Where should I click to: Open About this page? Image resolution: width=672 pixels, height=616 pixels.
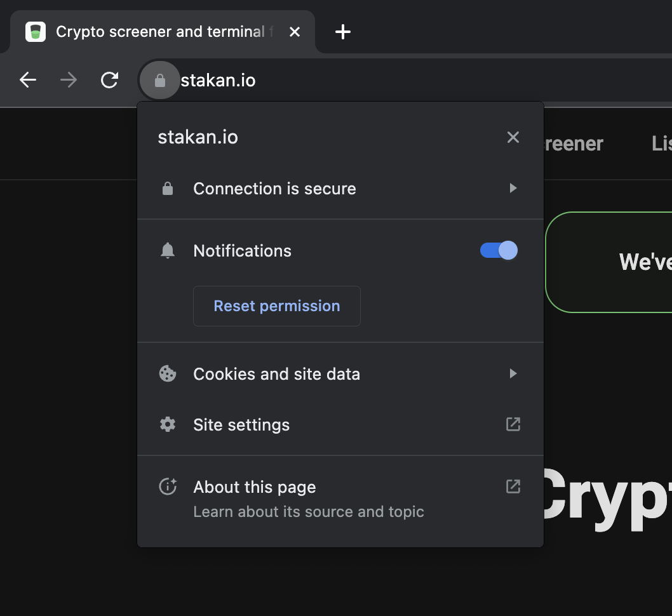click(x=340, y=499)
